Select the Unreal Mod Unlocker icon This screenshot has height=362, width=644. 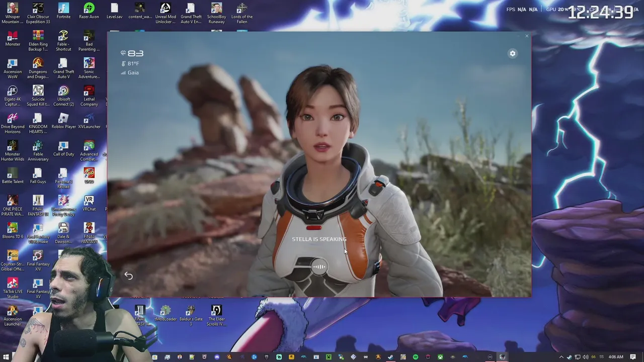(x=166, y=14)
